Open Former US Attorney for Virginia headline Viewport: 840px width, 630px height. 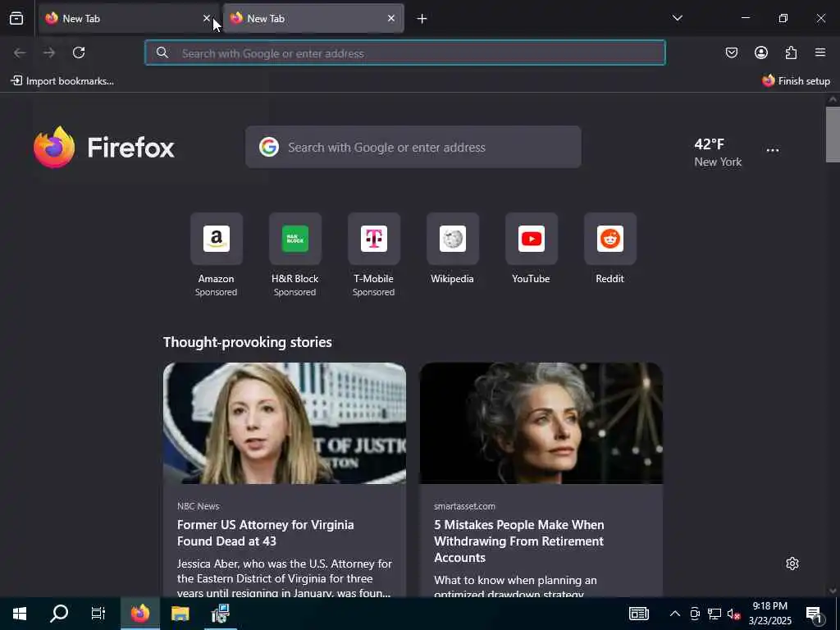266,532
